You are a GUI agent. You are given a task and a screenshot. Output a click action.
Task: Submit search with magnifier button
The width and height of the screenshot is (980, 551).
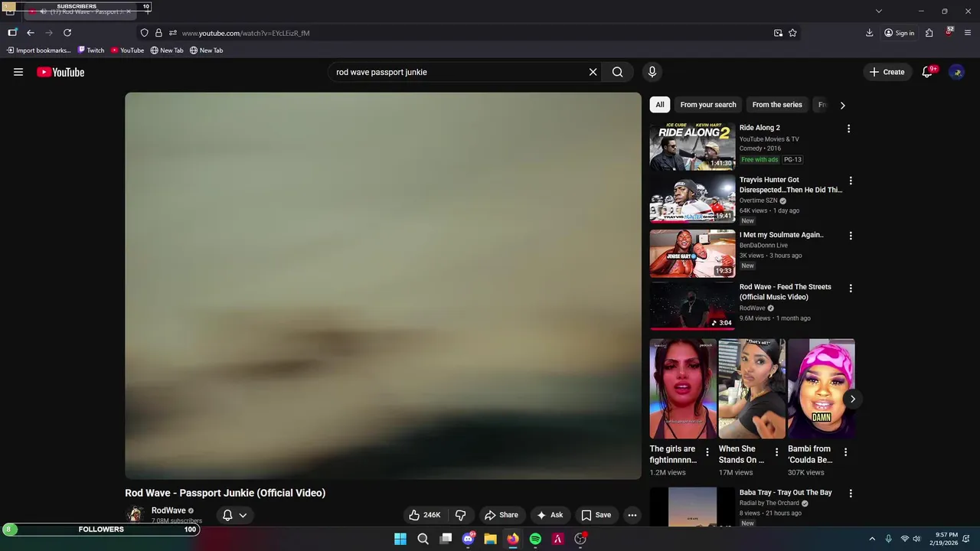point(617,72)
